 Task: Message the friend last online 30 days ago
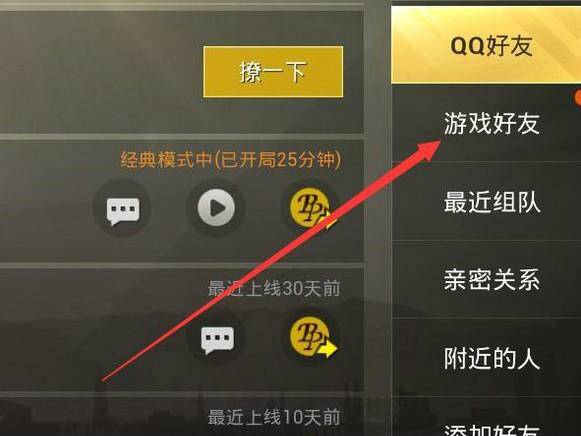(x=217, y=338)
